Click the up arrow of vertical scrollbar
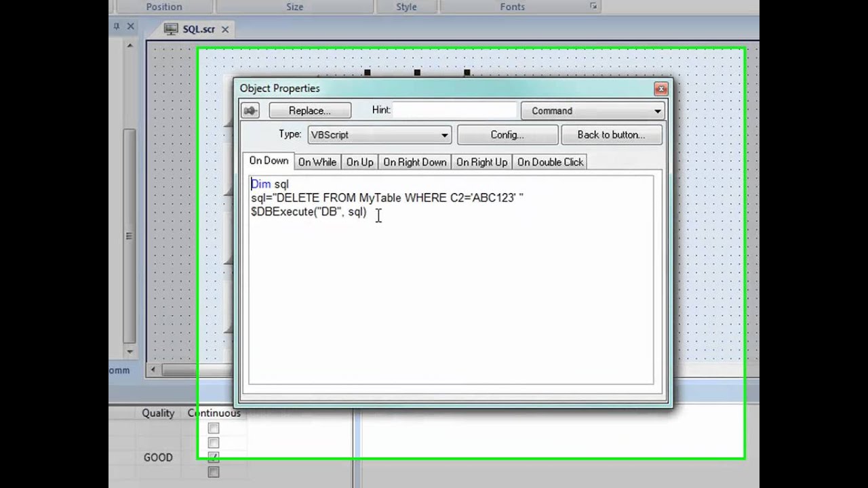 (x=130, y=45)
